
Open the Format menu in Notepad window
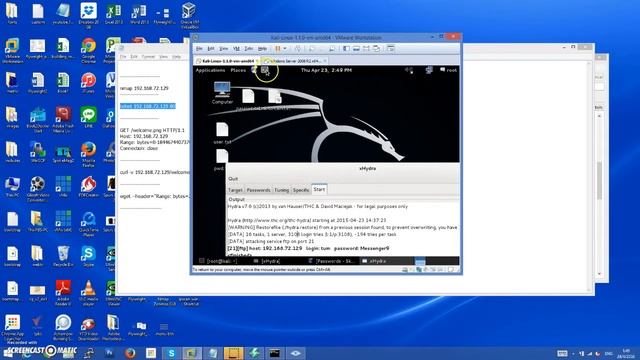[x=148, y=57]
